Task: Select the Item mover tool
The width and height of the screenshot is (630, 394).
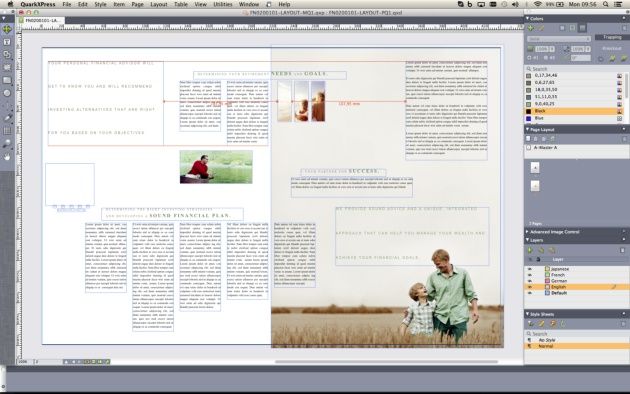Action: tap(7, 29)
